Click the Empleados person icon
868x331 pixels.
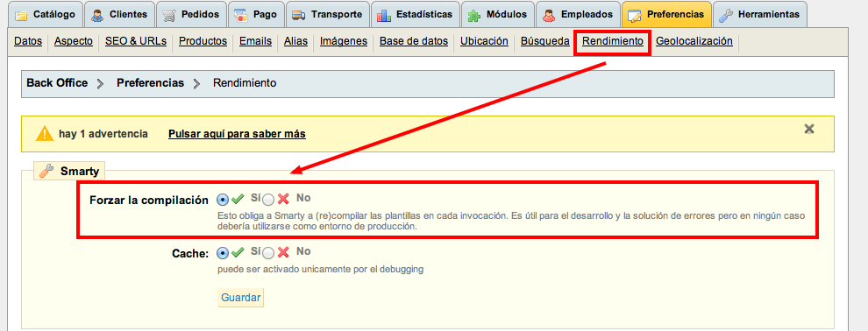pos(549,15)
